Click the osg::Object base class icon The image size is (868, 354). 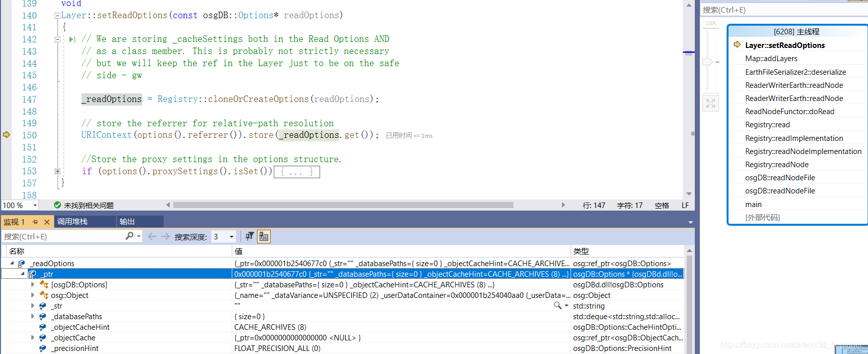tap(44, 295)
